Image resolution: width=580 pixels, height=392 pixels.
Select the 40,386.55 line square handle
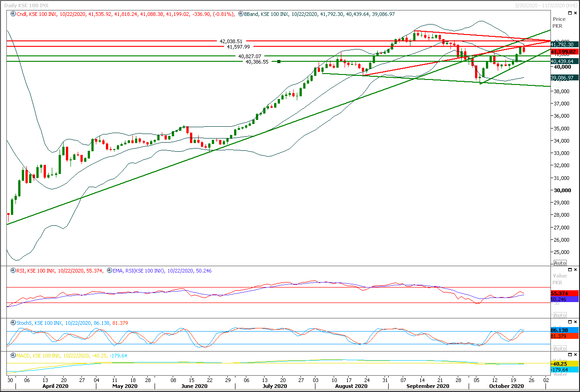click(279, 61)
